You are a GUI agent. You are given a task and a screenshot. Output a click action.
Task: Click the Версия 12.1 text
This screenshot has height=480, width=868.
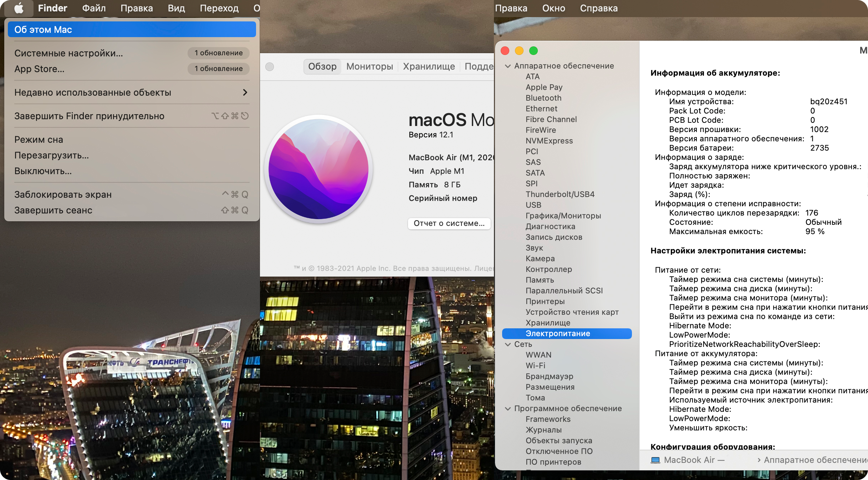point(431,135)
